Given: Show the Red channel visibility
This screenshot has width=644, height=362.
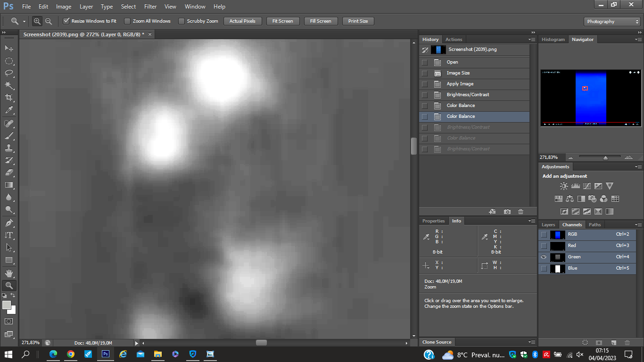Looking at the screenshot, I should click(x=544, y=246).
